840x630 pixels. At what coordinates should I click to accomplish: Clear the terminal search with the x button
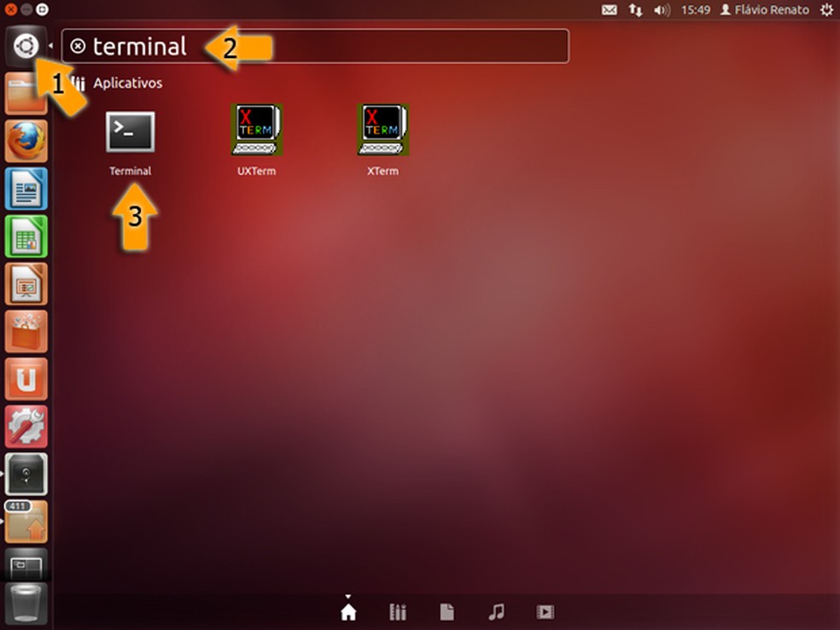pyautogui.click(x=78, y=47)
